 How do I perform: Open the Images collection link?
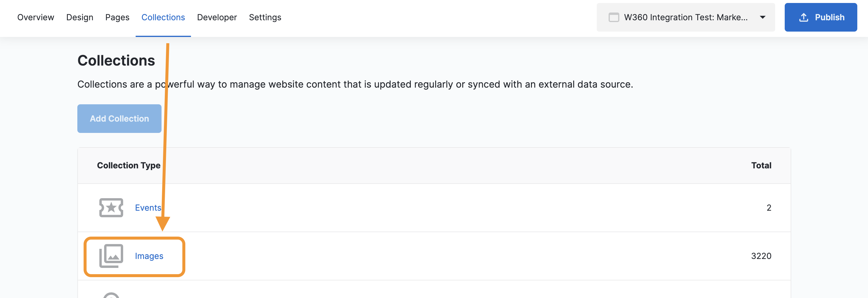[149, 256]
